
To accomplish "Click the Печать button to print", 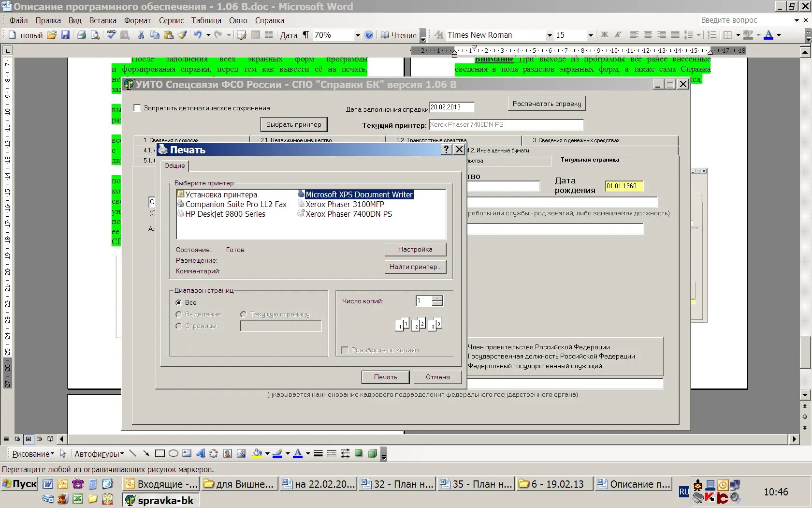I will (386, 377).
